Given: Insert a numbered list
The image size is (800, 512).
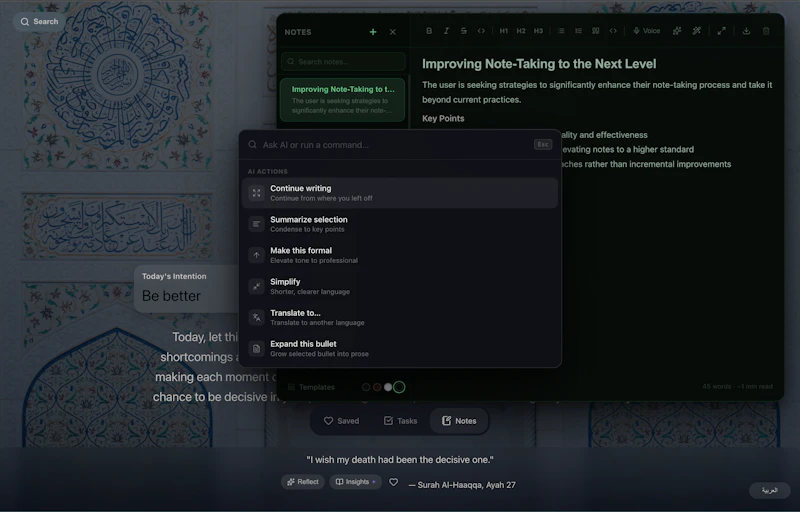Looking at the screenshot, I should tap(578, 31).
